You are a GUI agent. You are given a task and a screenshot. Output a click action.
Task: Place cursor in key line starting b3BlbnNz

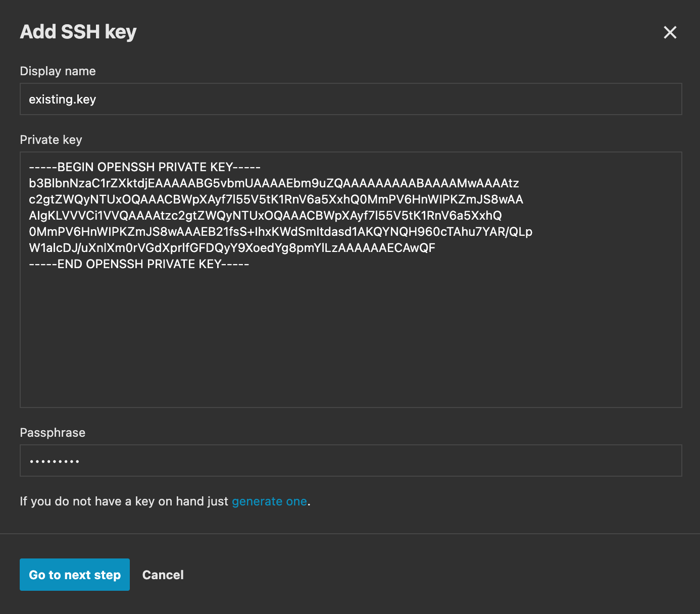274,183
